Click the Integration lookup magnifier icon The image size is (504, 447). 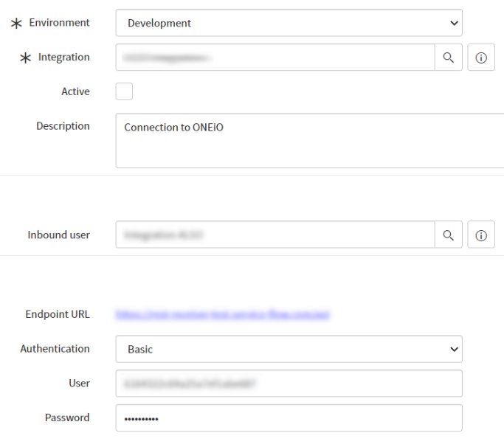(448, 58)
